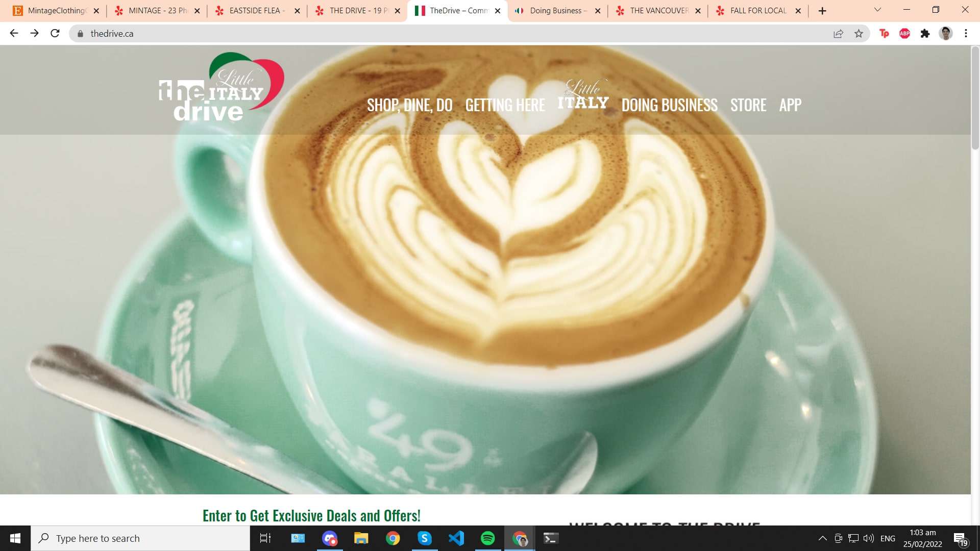Close the THE VANCOUVER tab

point(698,11)
